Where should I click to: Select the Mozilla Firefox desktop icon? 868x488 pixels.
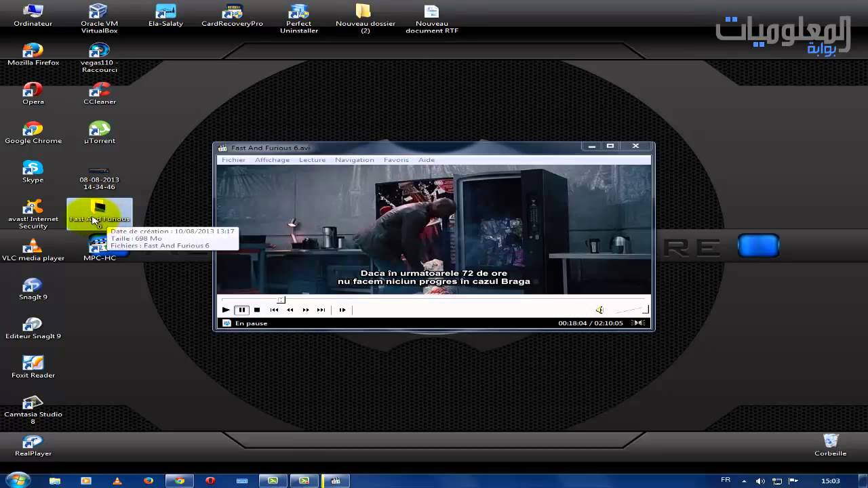(33, 55)
